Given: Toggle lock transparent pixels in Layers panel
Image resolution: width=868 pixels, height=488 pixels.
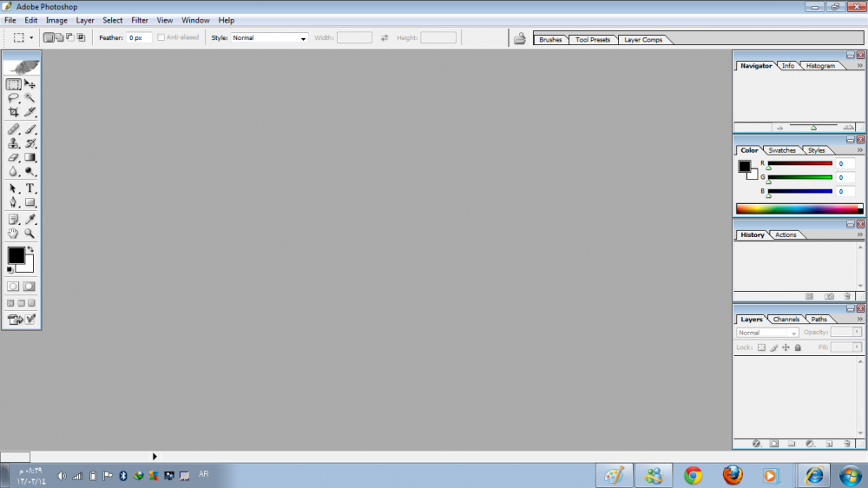Looking at the screenshot, I should click(761, 347).
